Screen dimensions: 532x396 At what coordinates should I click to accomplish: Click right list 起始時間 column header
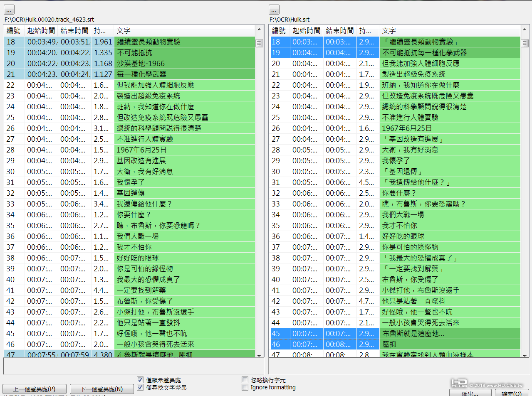tap(307, 30)
